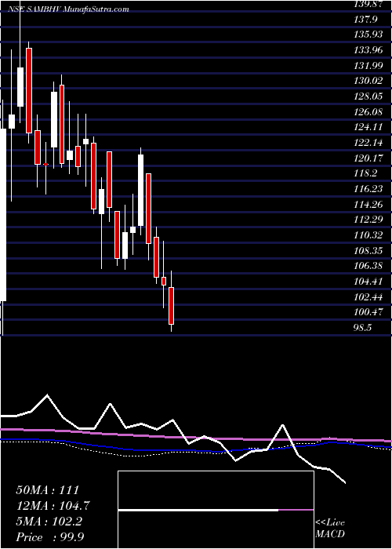Screen dimensions: 392x549
Task: Click the 126.08 price axis label
Action: click(368, 111)
